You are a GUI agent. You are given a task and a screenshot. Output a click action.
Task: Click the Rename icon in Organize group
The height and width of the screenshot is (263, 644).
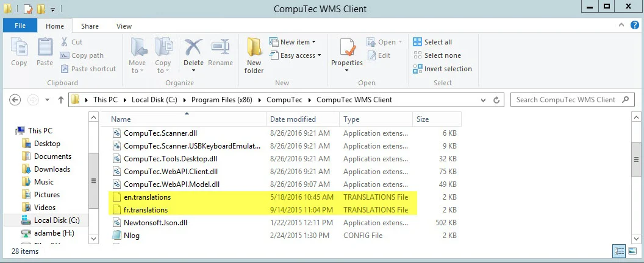pos(220,52)
